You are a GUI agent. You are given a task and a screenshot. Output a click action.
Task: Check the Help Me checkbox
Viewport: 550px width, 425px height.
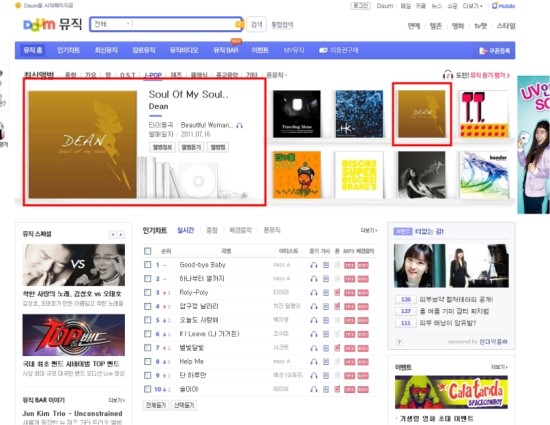(148, 362)
